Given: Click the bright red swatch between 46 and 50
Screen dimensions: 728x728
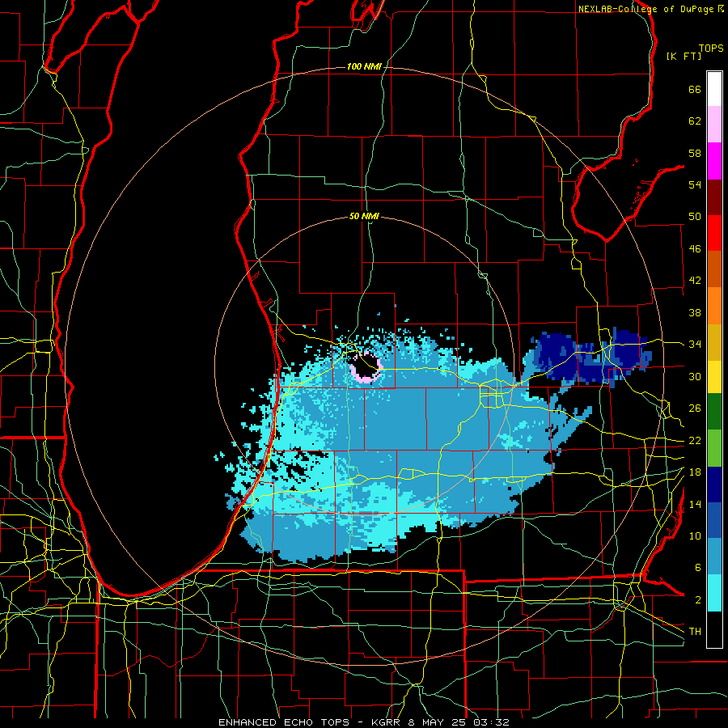Looking at the screenshot, I should 714,233.
